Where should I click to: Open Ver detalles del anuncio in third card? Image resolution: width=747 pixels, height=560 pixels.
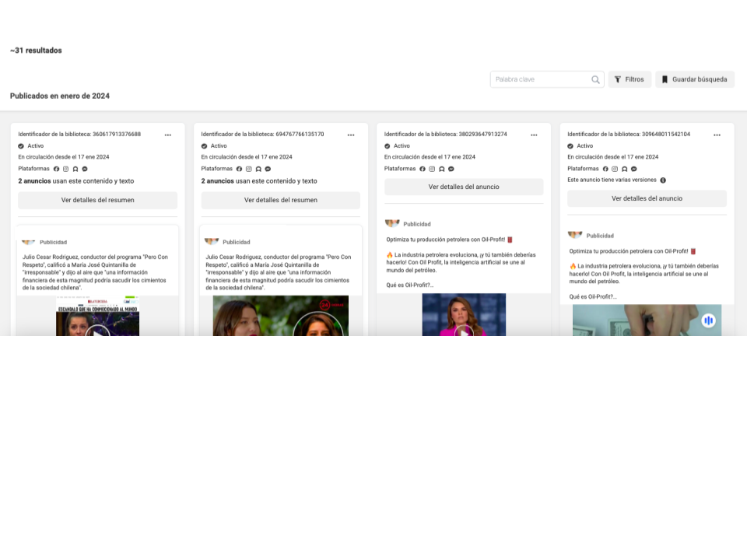click(x=464, y=187)
